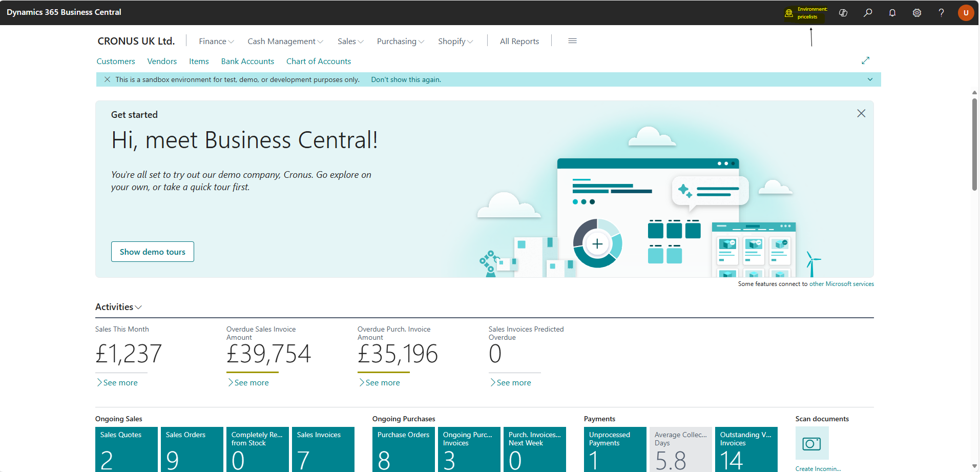Screen dimensions: 980x472
Task: Click See more under Overdue Purch. Invoice Amount
Action: [380, 383]
